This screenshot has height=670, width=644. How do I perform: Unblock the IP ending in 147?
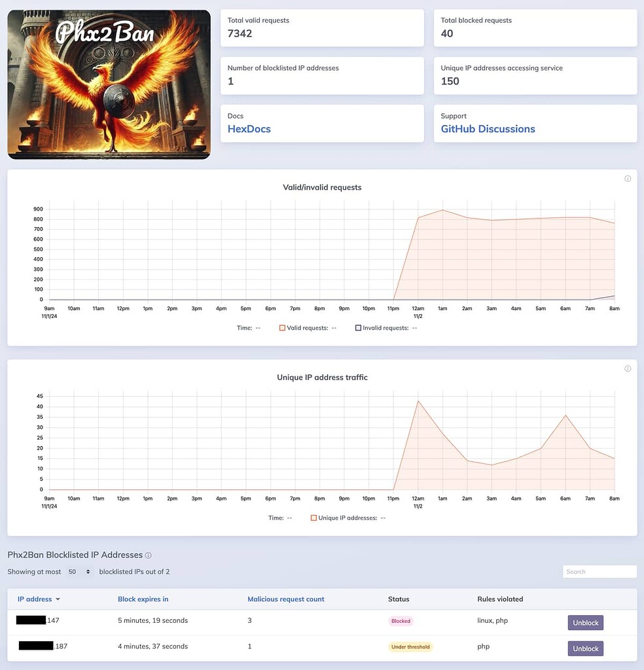pyautogui.click(x=585, y=622)
